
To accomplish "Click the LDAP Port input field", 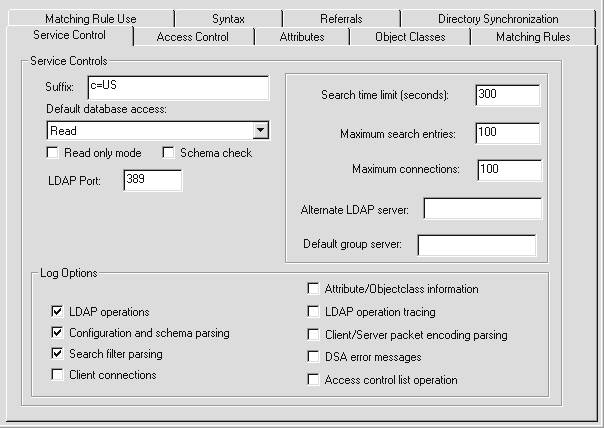I will 152,180.
